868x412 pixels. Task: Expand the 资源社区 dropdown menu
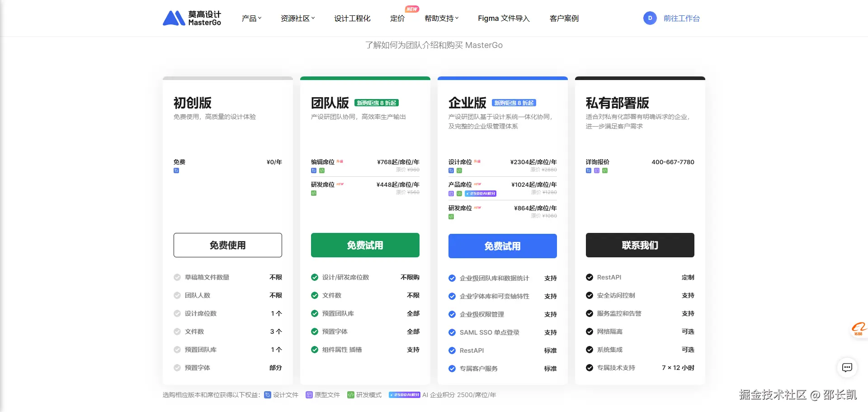[x=297, y=19]
